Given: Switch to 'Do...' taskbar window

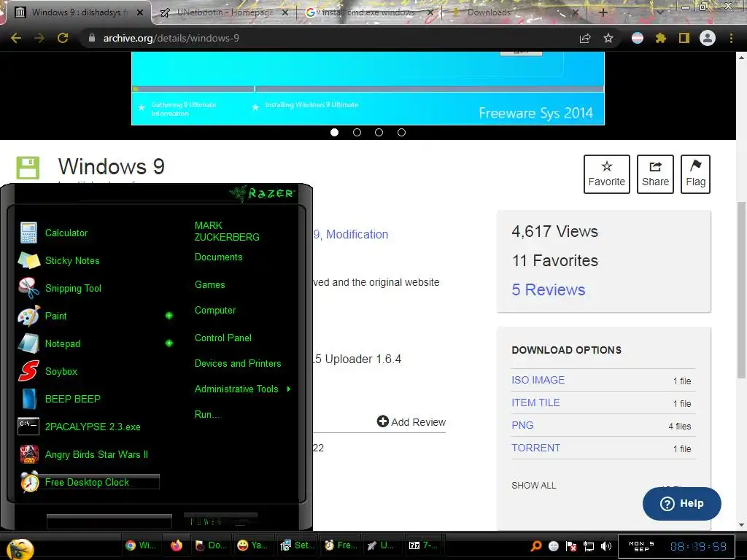Looking at the screenshot, I should pos(211,545).
